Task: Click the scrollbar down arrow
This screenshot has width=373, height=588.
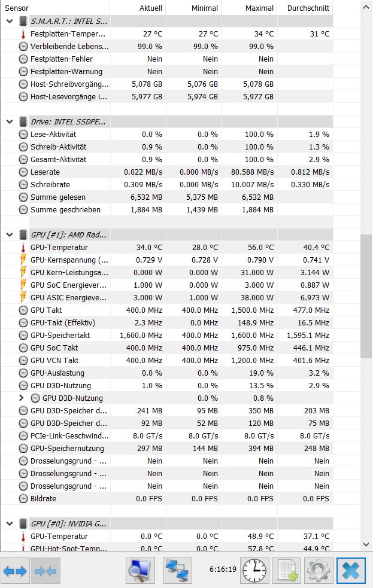Action: coord(366,544)
